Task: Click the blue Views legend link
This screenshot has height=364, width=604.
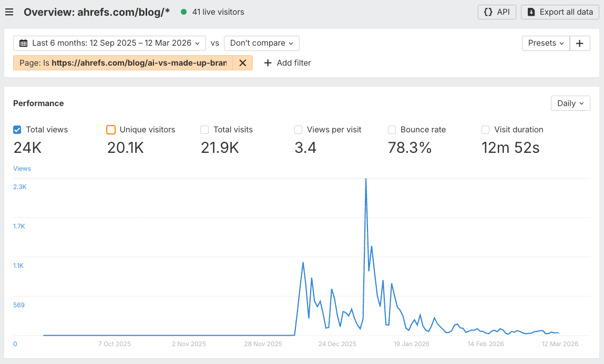Action: (x=22, y=168)
